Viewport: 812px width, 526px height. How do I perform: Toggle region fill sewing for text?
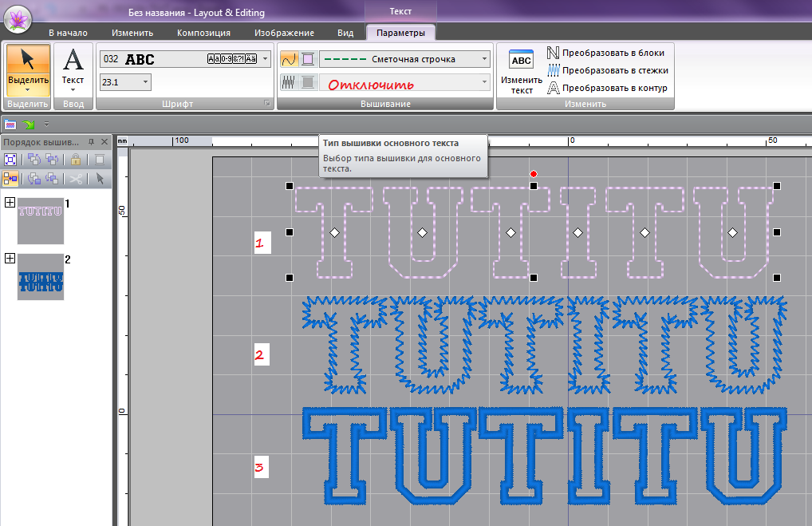pyautogui.click(x=289, y=82)
